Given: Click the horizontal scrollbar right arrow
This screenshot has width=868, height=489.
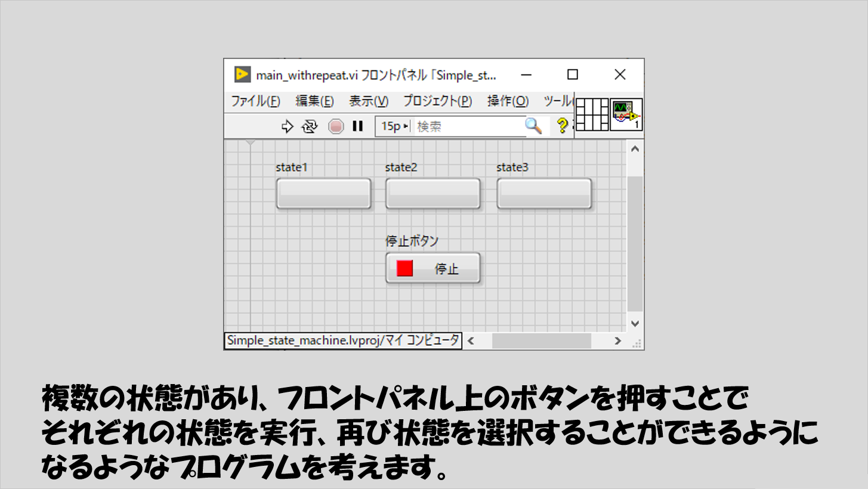Looking at the screenshot, I should tap(618, 341).
